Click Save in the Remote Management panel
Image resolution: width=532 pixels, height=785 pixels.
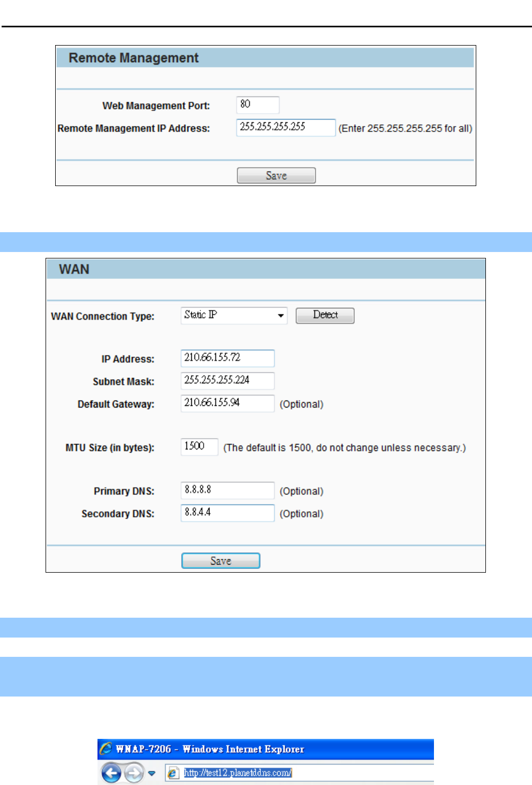[276, 175]
